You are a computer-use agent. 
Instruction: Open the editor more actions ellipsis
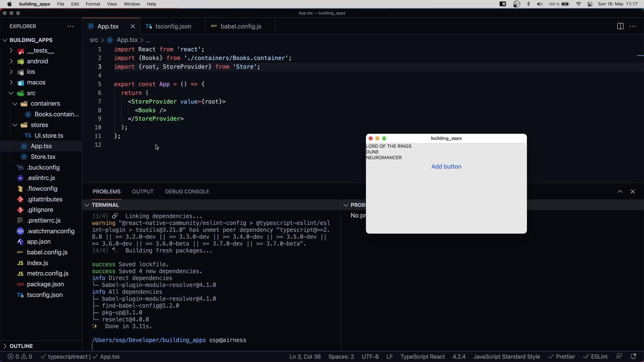(x=633, y=26)
